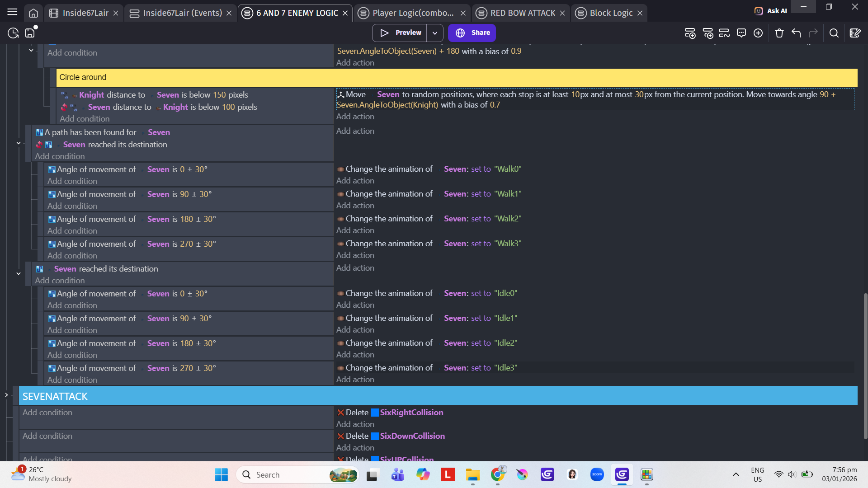Switch to the RED BOW ATTACK tab
The height and width of the screenshot is (488, 868).
[522, 13]
